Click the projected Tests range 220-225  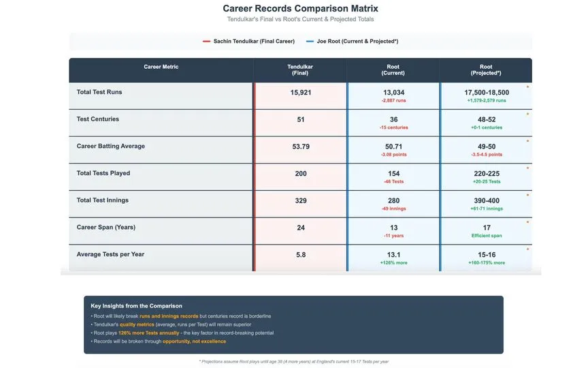[x=487, y=174]
